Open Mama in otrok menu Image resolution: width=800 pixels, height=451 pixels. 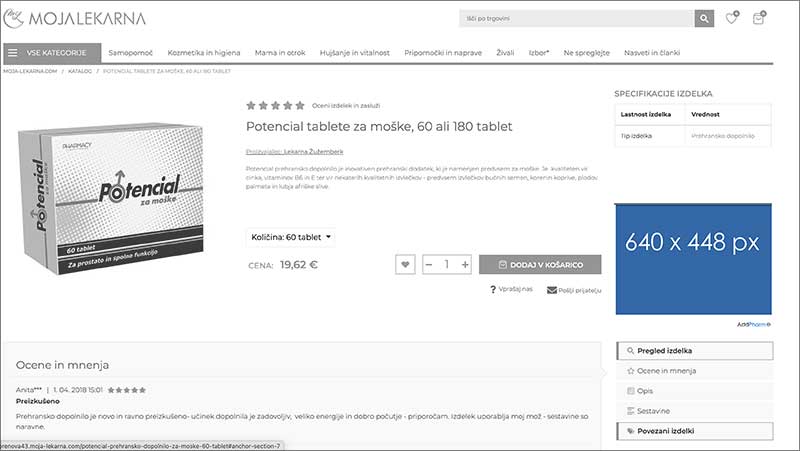[x=280, y=53]
